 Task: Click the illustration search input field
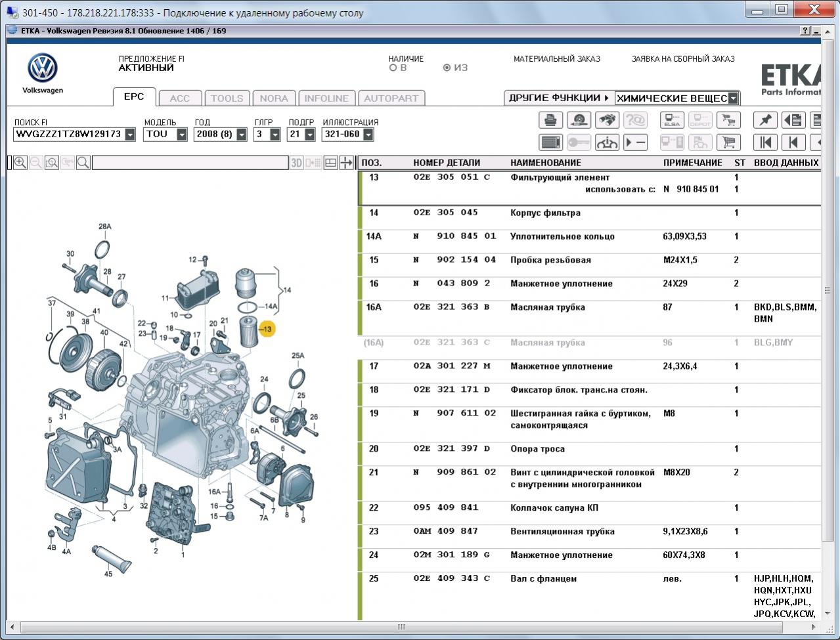pyautogui.click(x=190, y=163)
